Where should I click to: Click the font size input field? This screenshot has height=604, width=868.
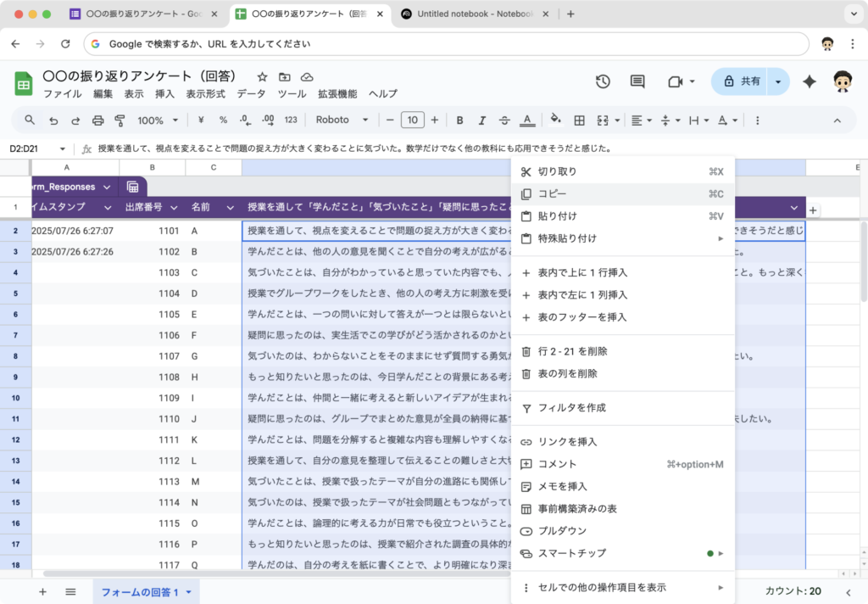(x=413, y=120)
